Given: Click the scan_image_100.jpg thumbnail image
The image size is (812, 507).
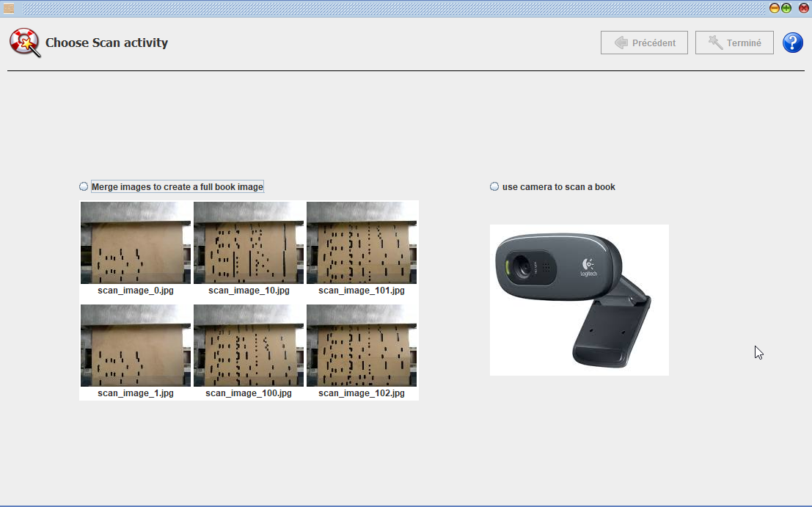Looking at the screenshot, I should (249, 346).
